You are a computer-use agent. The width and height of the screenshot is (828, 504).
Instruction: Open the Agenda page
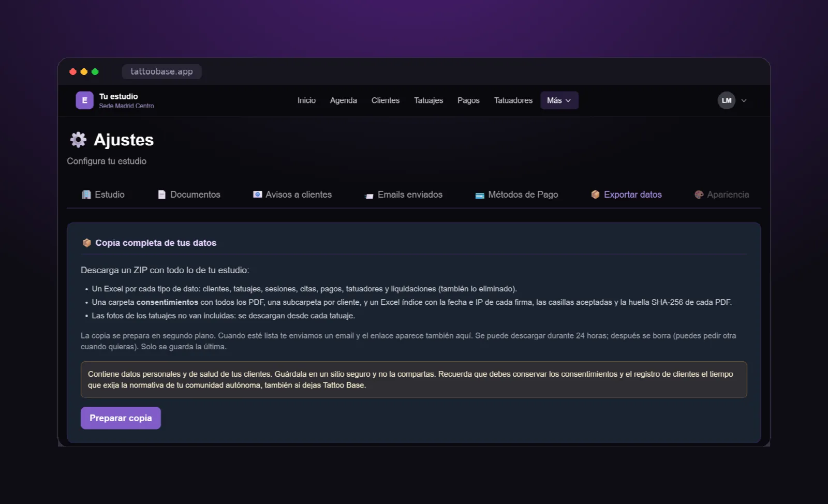343,100
